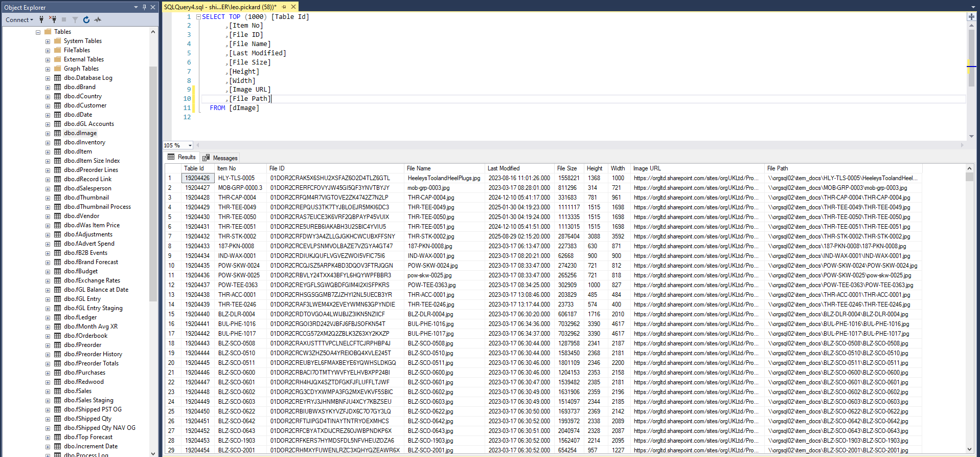This screenshot has height=457, width=980.
Task: Collapse the SELECT statement outline toggle
Action: [198, 17]
